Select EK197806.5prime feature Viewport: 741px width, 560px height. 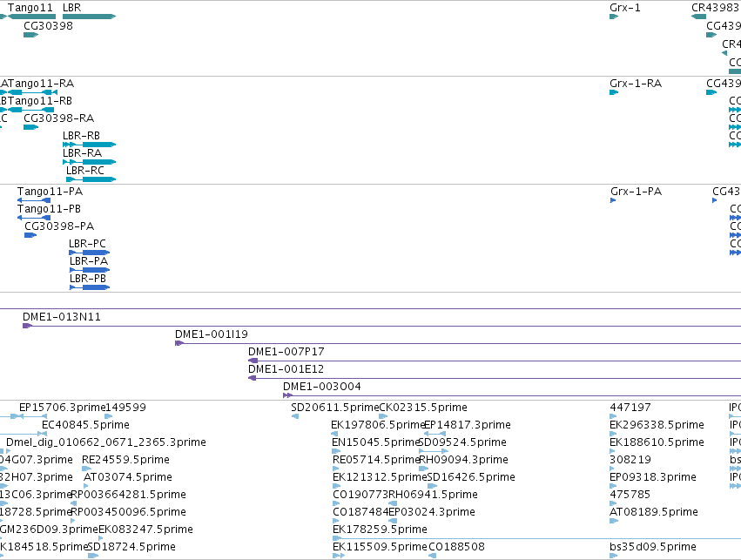tap(334, 434)
